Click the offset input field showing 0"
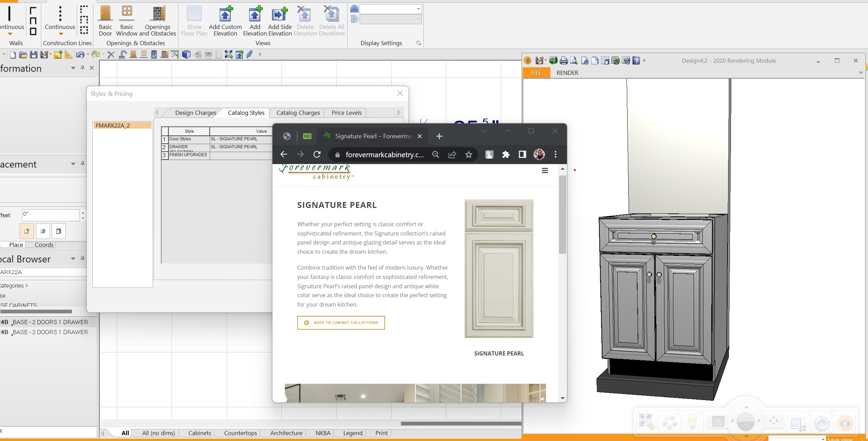Image resolution: width=868 pixels, height=441 pixels. click(51, 215)
